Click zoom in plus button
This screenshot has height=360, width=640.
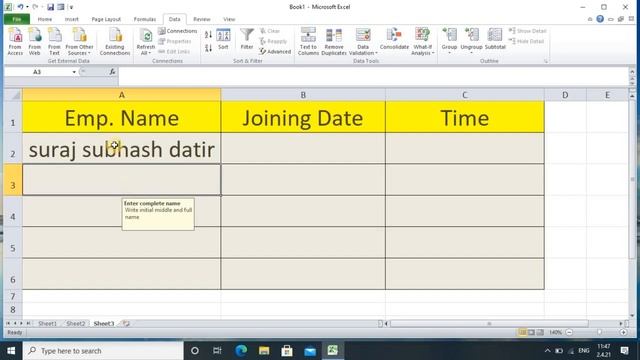[x=623, y=333]
